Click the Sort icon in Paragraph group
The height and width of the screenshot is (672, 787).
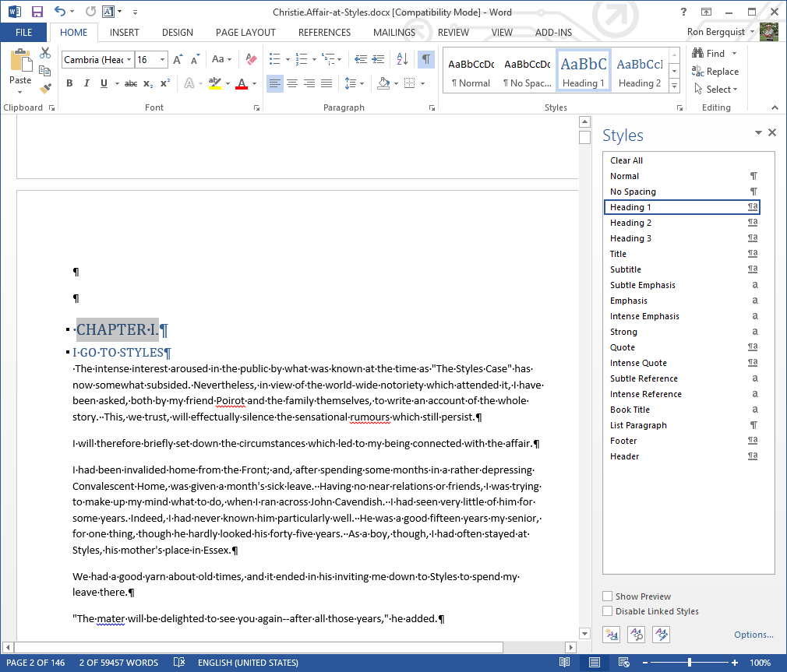point(402,59)
